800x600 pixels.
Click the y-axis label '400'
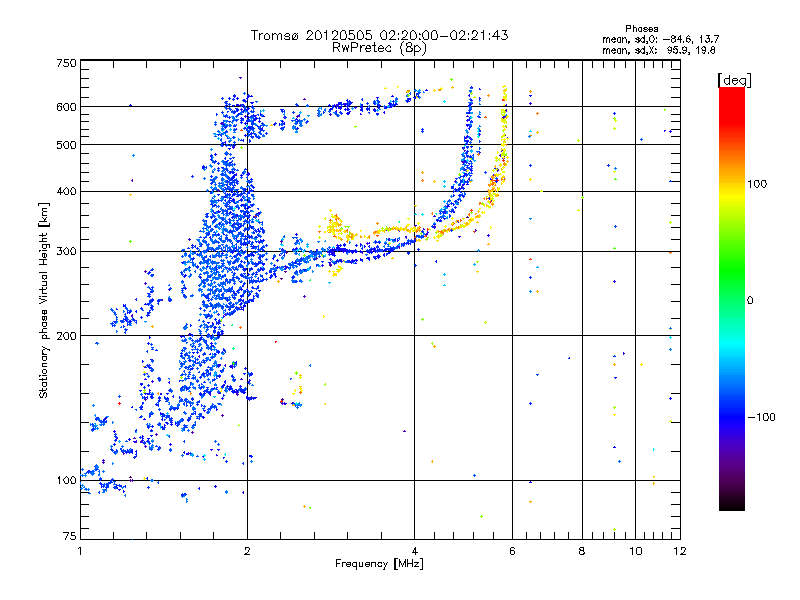66,192
